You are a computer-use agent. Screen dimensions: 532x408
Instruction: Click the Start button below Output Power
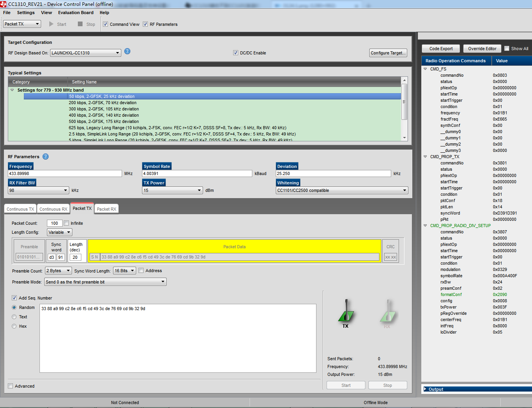[x=346, y=385]
